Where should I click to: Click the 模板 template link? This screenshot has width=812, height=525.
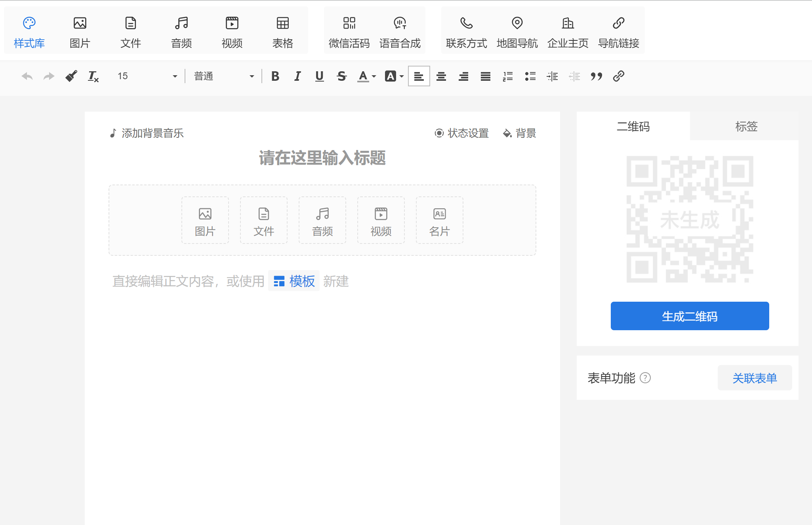[x=294, y=281]
